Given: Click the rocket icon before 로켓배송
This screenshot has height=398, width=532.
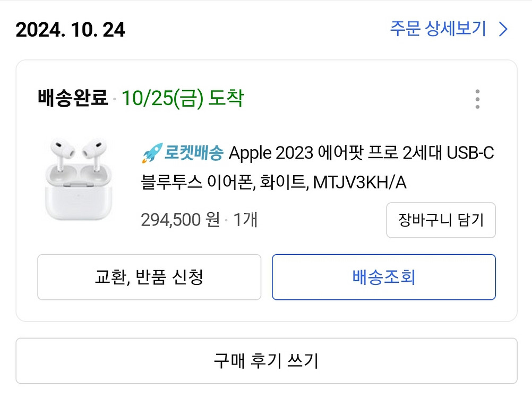Looking at the screenshot, I should coord(152,153).
